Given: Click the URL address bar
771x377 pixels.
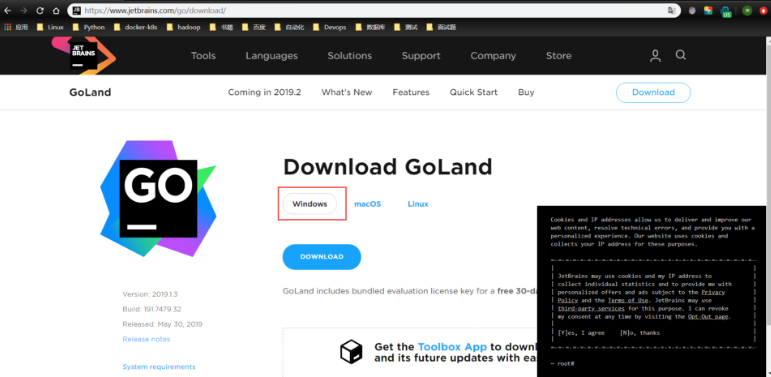Looking at the screenshot, I should [x=374, y=10].
